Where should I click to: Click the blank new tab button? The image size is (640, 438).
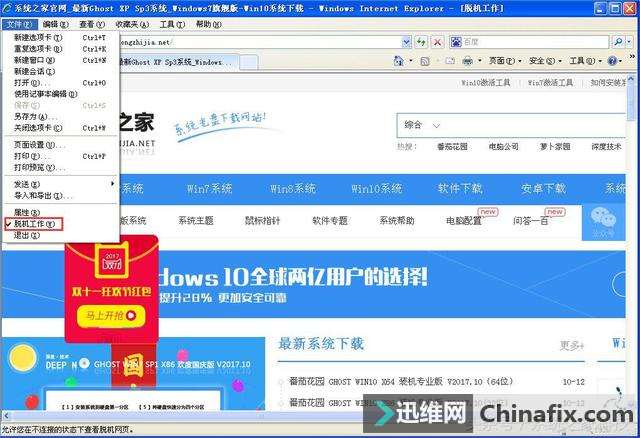(249, 62)
